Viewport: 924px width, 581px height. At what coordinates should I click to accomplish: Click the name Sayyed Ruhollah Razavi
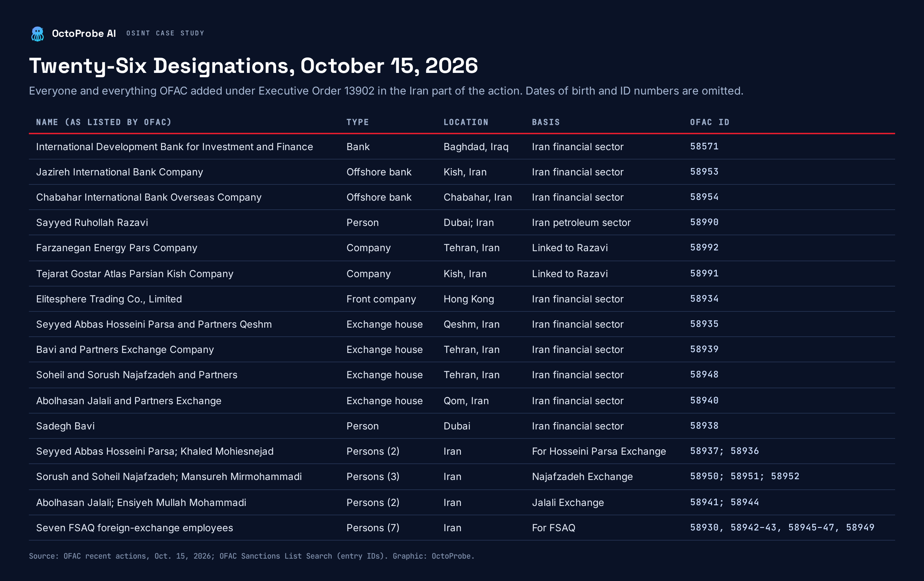92,223
